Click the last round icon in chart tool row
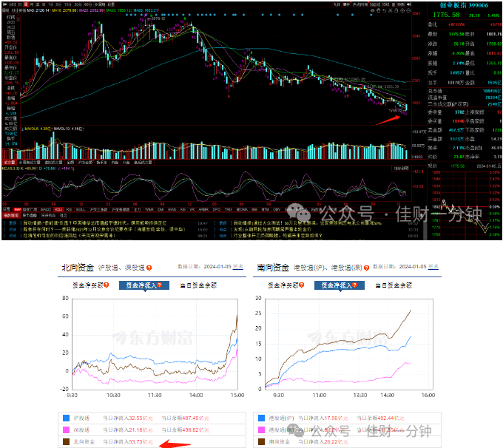503x448 pixels. pyautogui.click(x=408, y=10)
